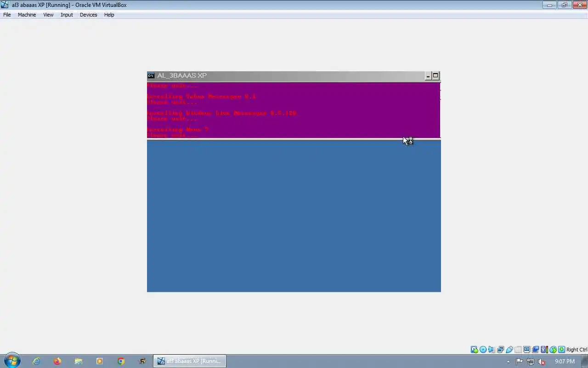This screenshot has width=588, height=368.
Task: Open Windows Media Player from taskbar
Action: [100, 361]
